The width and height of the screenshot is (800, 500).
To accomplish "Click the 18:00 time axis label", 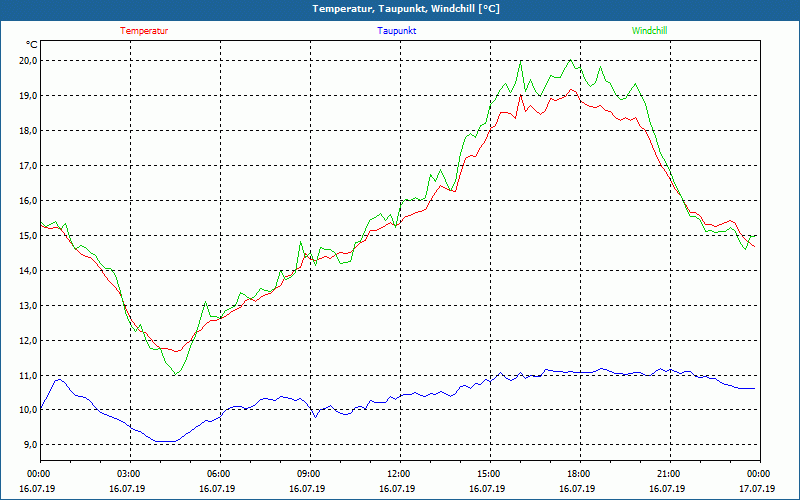I will [579, 474].
